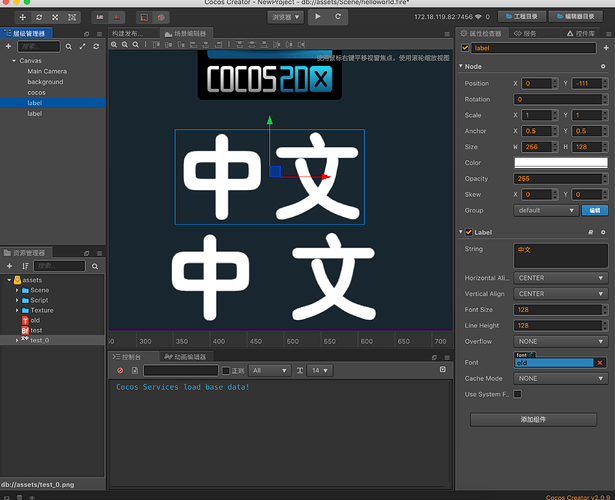The image size is (615, 500).
Task: Add asset with plus icon in assets panel
Action: pyautogui.click(x=9, y=266)
